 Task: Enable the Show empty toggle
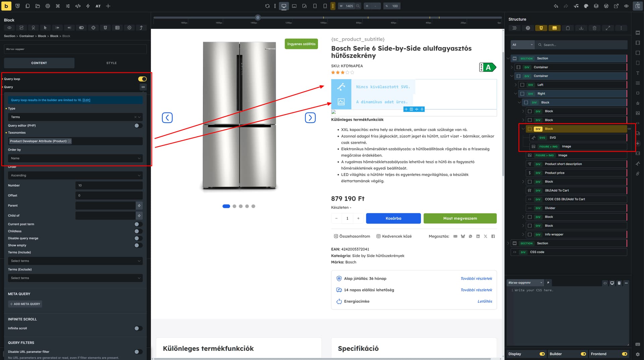pos(138,245)
